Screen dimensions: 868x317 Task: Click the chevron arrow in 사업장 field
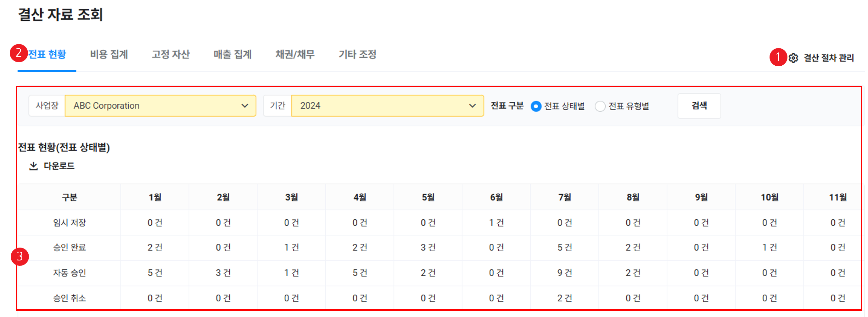click(x=245, y=106)
